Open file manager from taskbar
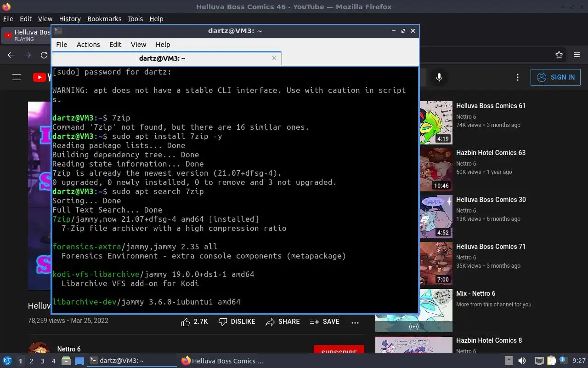 point(66,361)
